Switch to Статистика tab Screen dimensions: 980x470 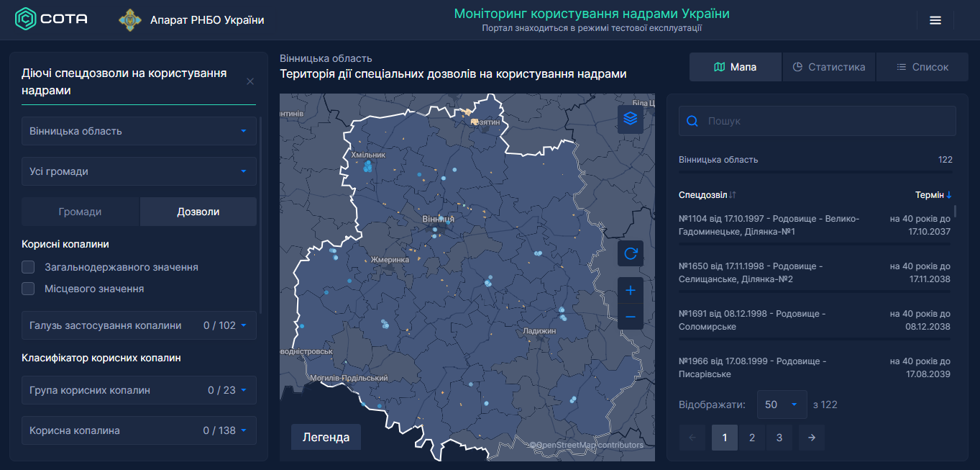pos(828,67)
